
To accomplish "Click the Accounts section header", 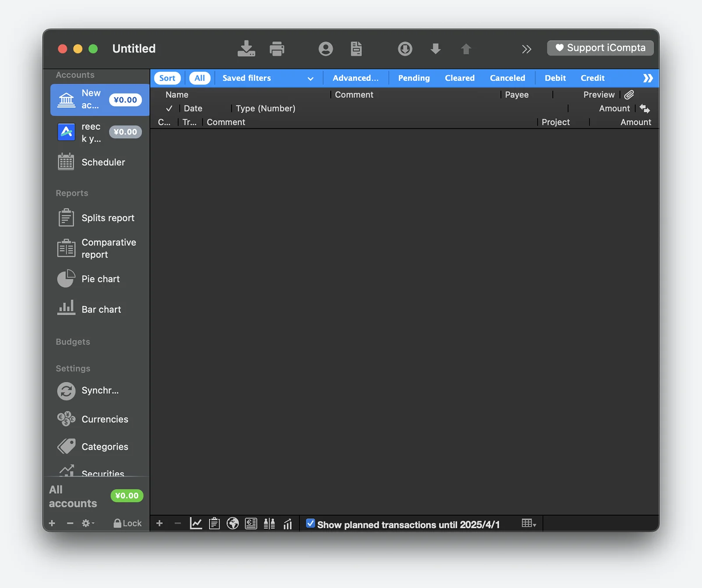I will (75, 75).
